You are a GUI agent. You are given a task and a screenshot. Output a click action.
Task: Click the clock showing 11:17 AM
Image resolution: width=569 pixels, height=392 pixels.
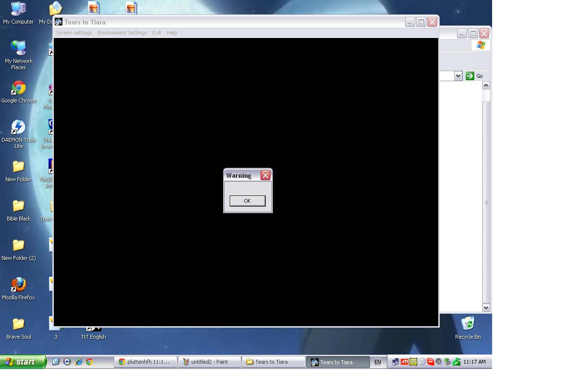pyautogui.click(x=474, y=362)
